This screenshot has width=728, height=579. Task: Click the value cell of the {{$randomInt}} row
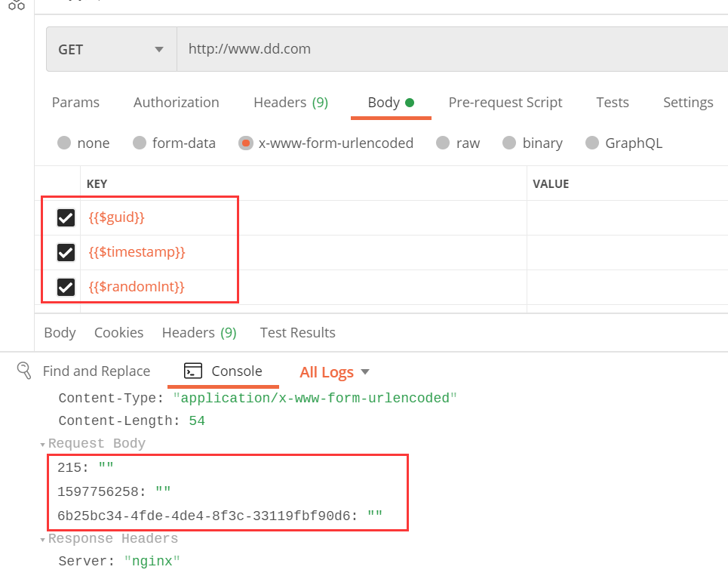click(627, 287)
